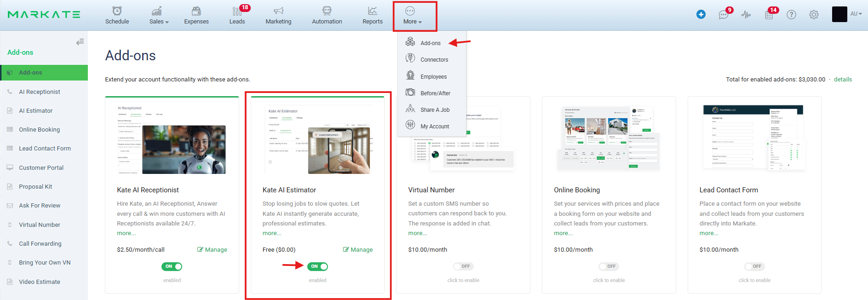
Task: Collapse the left sidebar with arrow icon
Action: (80, 42)
